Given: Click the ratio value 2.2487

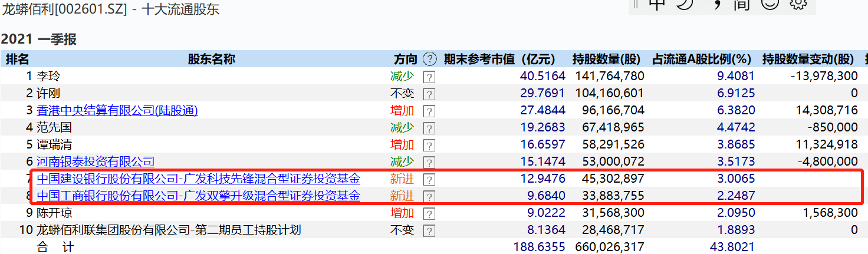Looking at the screenshot, I should 736,196.
